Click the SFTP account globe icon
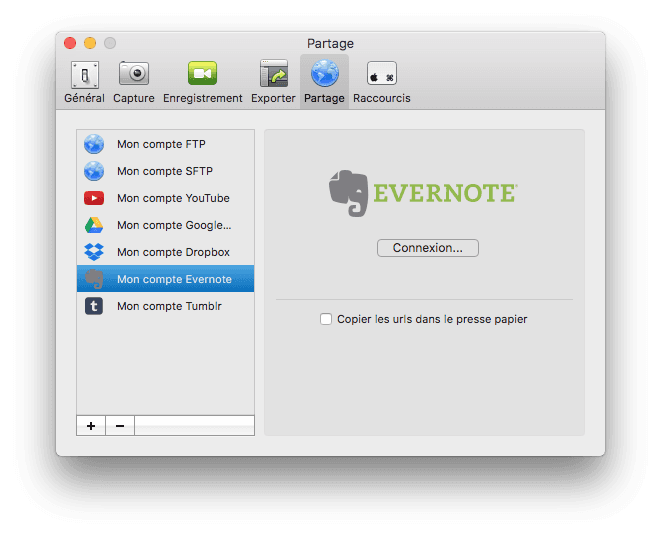The height and width of the screenshot is (536, 661). [94, 171]
